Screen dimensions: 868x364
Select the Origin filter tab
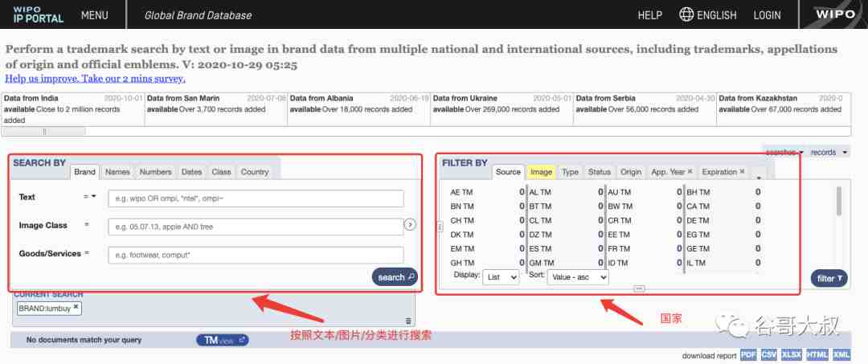tap(631, 172)
